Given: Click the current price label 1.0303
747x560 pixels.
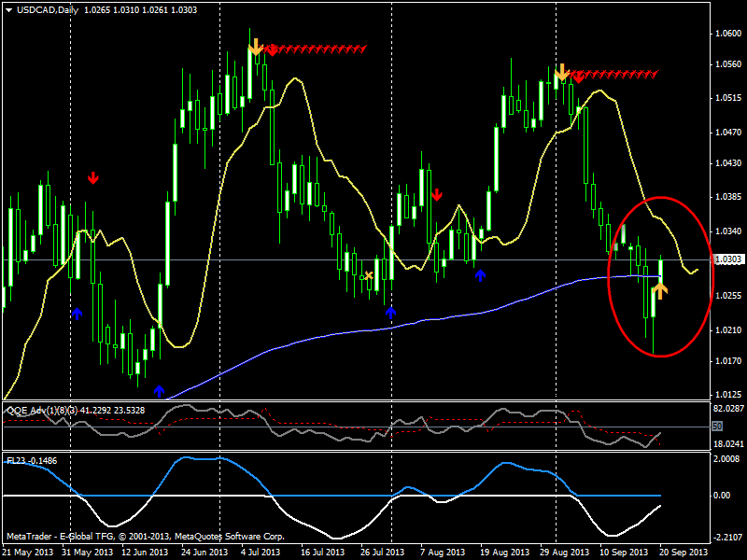Looking at the screenshot, I should point(728,259).
